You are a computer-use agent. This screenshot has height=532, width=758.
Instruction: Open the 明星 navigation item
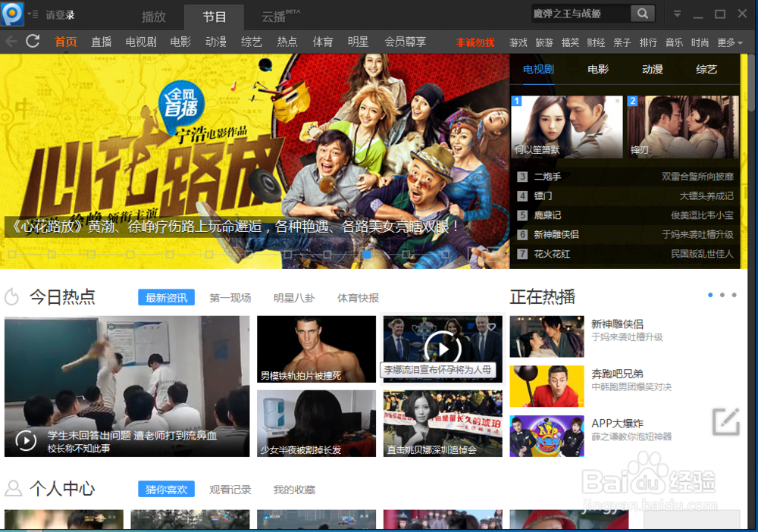pyautogui.click(x=359, y=42)
